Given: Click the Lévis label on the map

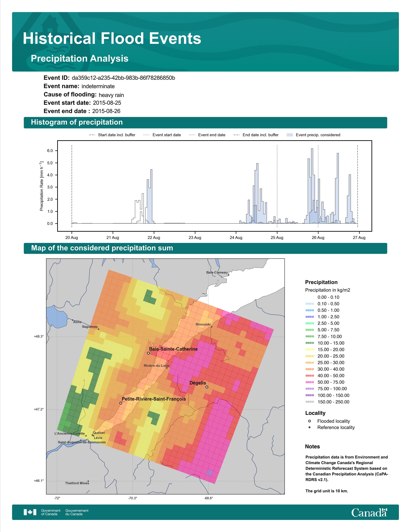Looking at the screenshot, I should (x=98, y=438).
